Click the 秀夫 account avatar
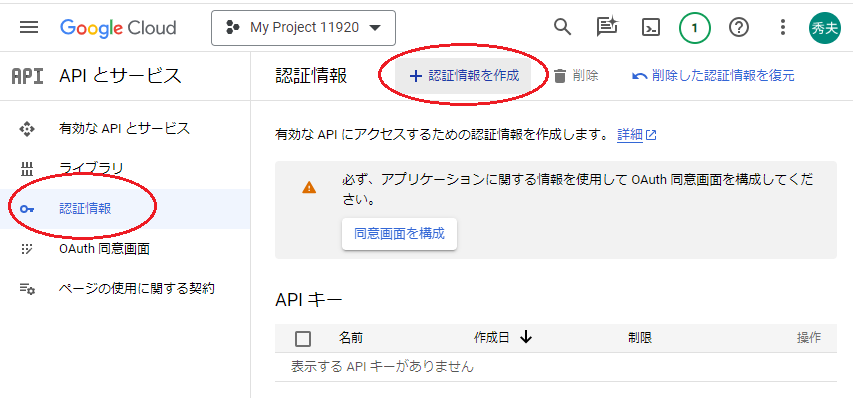Screen dimensions: 853x398 point(825,28)
